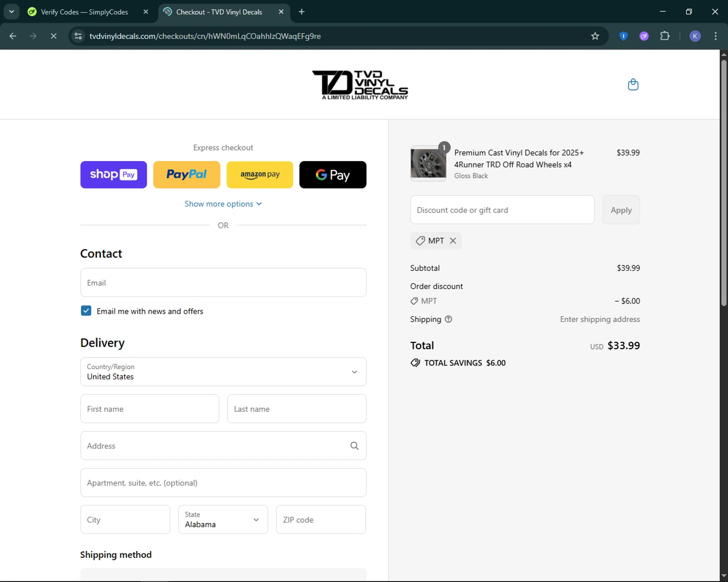The image size is (728, 582).
Task: Click the Contact heading
Action: point(101,254)
